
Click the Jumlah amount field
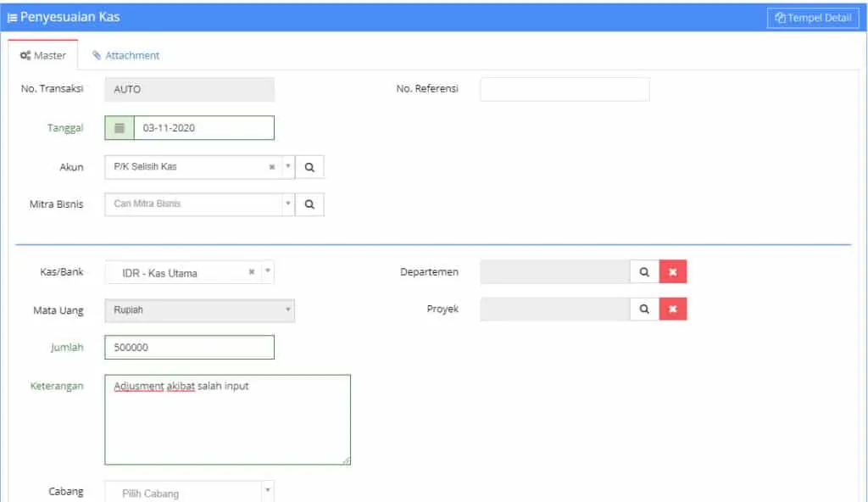point(189,348)
